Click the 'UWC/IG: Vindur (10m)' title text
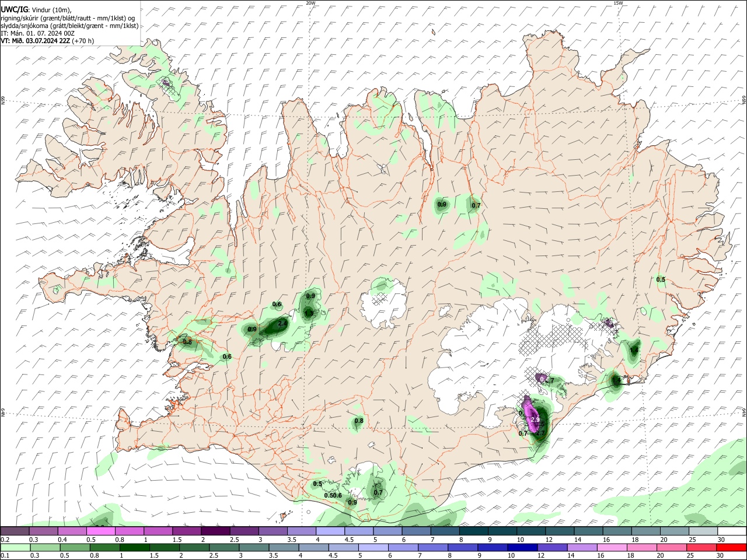The height and width of the screenshot is (560, 747). [x=36, y=10]
